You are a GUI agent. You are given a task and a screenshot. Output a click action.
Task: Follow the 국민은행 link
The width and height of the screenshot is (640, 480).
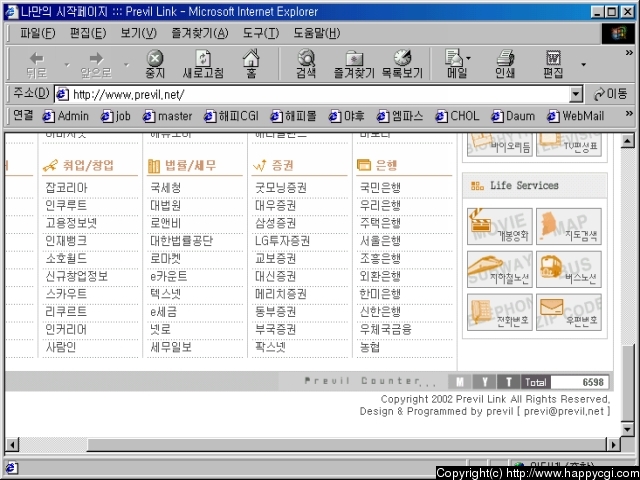click(x=380, y=188)
